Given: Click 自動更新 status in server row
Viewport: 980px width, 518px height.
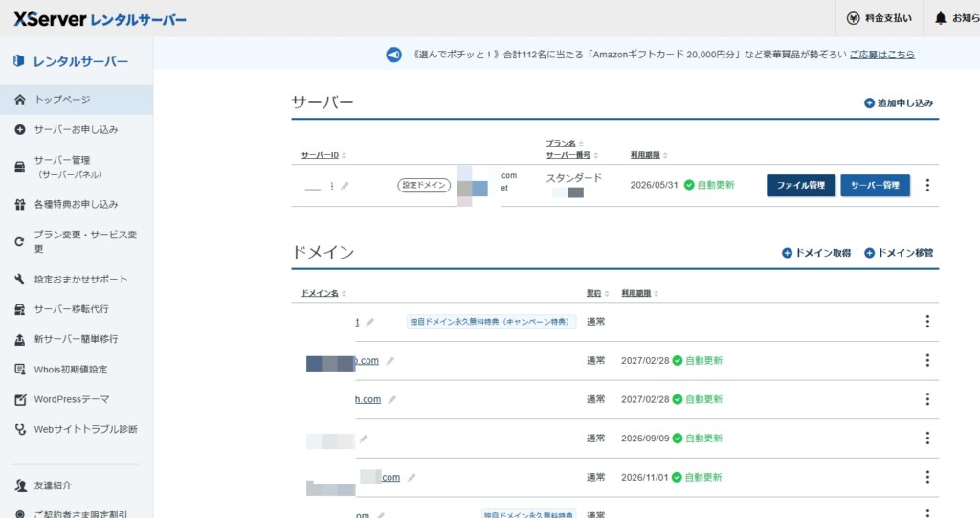Looking at the screenshot, I should click(x=709, y=185).
